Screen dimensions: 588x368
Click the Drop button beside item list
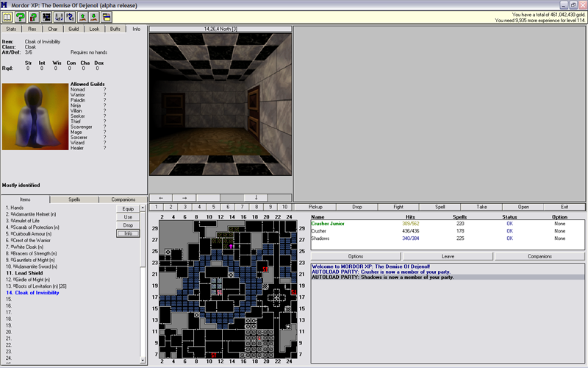(128, 225)
